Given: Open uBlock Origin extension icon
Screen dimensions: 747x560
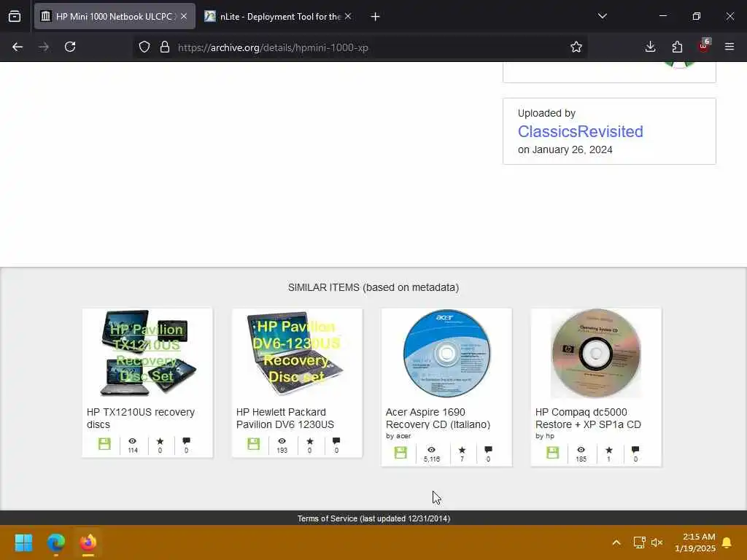Looking at the screenshot, I should (x=704, y=46).
